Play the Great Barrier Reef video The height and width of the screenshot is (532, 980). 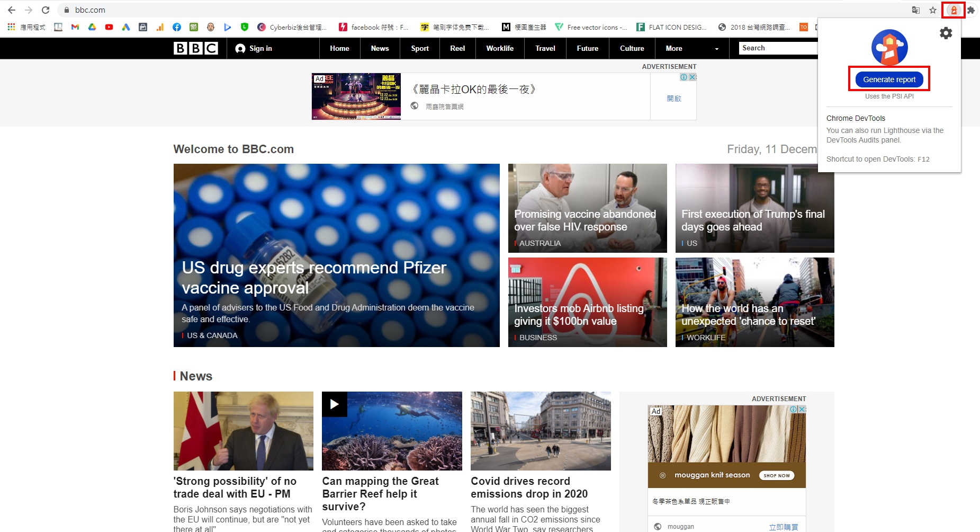coord(335,404)
